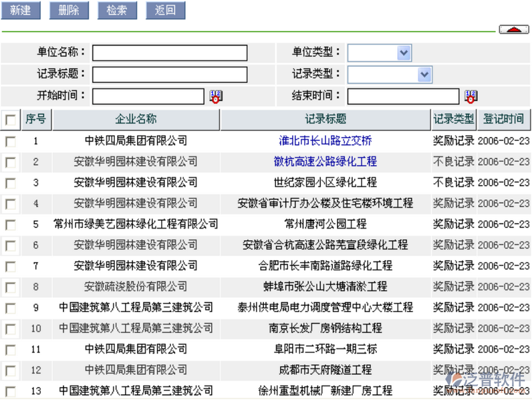
Task: Sort by 登记时间 column header
Action: 503,120
